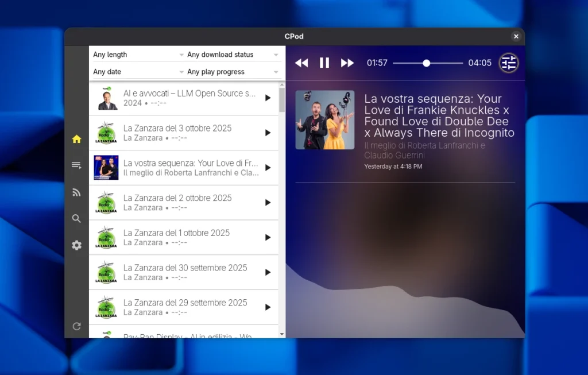Rewind the current episode
Screen dimensions: 588x375
(301, 63)
